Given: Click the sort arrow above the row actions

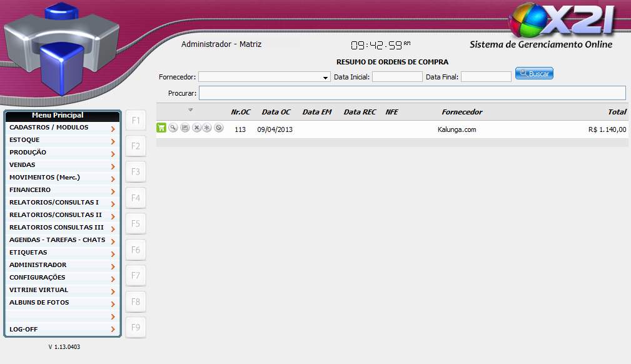Looking at the screenshot, I should click(x=190, y=110).
